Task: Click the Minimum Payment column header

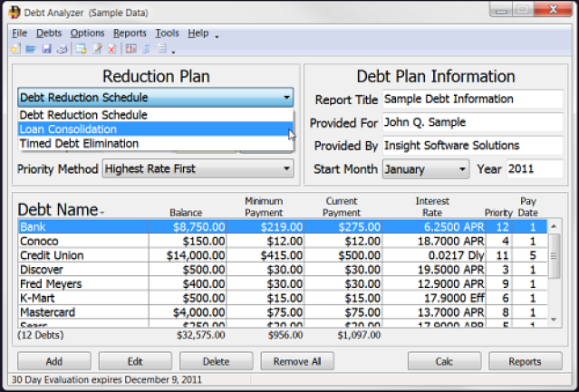Action: [x=264, y=207]
